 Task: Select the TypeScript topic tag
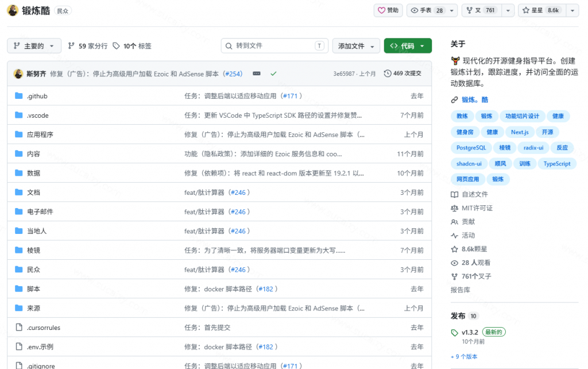[557, 164]
